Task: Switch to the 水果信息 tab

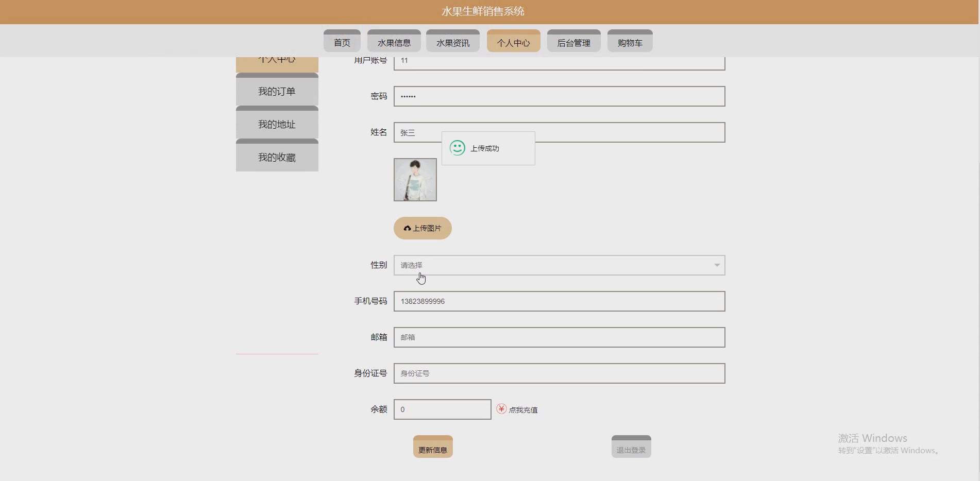Action: pyautogui.click(x=394, y=41)
